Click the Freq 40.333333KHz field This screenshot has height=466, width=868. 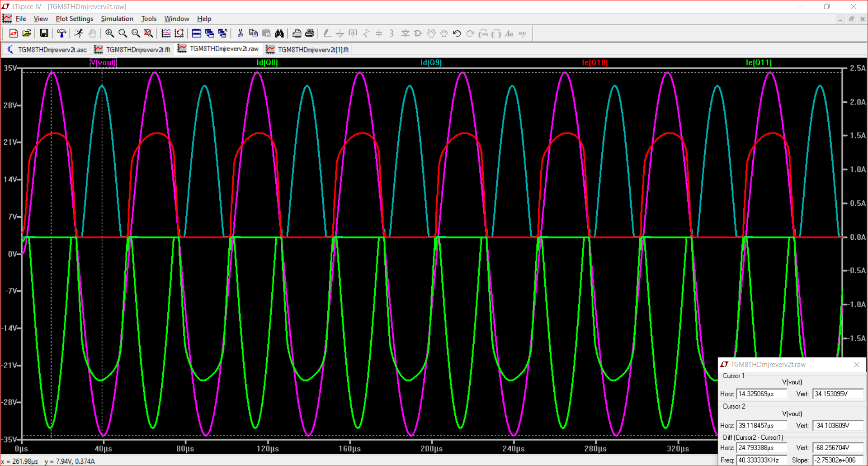pos(762,460)
